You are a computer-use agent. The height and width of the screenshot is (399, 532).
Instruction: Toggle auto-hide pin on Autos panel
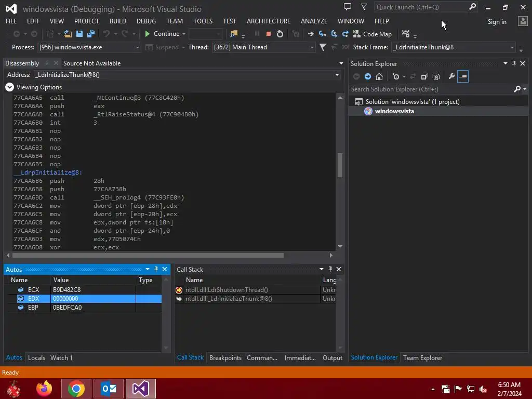(156, 269)
